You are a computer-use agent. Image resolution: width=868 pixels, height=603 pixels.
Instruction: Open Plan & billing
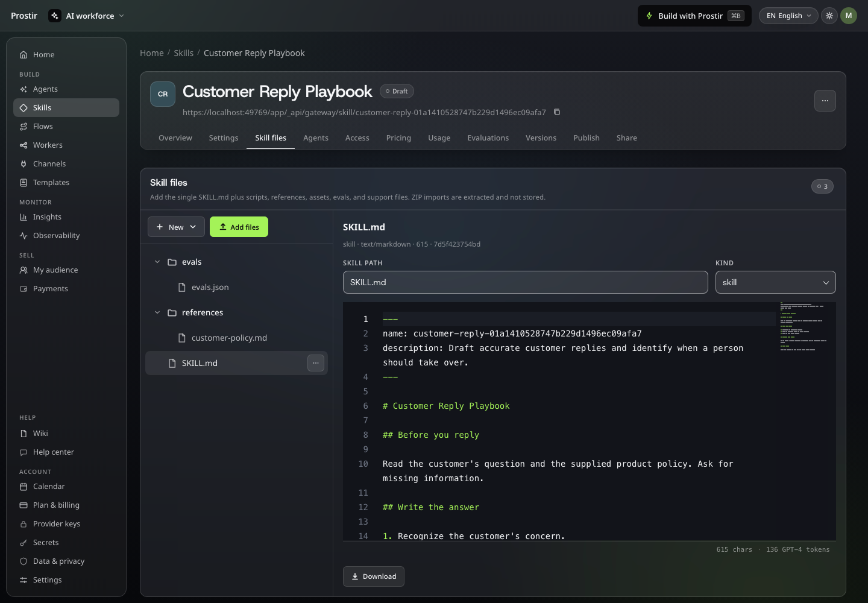[66, 505]
